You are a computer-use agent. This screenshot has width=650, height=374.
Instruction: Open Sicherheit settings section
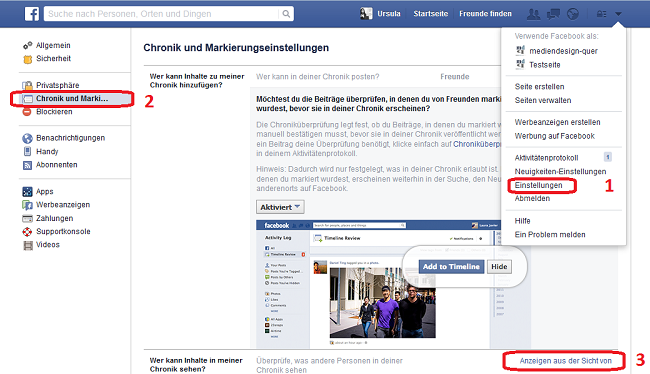point(53,58)
